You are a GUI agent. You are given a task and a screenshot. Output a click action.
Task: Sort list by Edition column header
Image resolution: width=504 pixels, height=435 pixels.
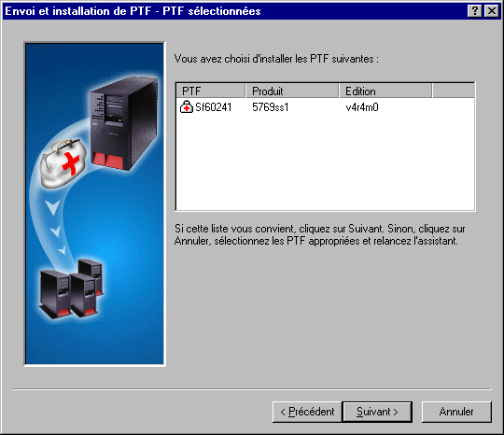pyautogui.click(x=385, y=91)
